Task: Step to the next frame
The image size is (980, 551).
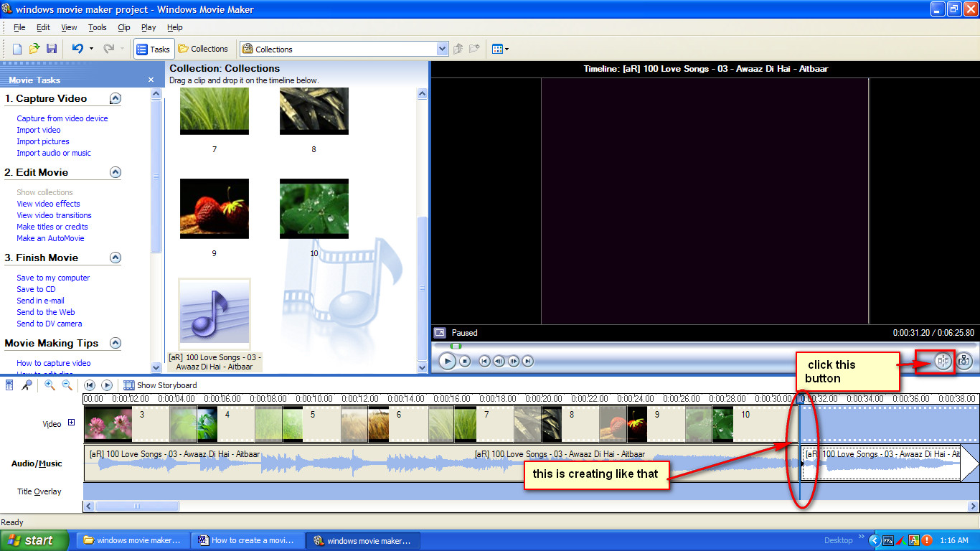Action: coord(514,361)
